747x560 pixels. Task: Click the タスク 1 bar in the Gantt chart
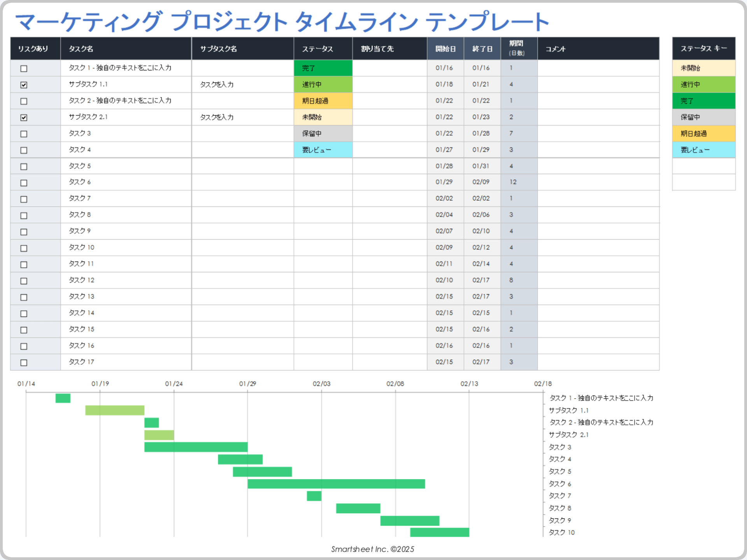pyautogui.click(x=63, y=398)
